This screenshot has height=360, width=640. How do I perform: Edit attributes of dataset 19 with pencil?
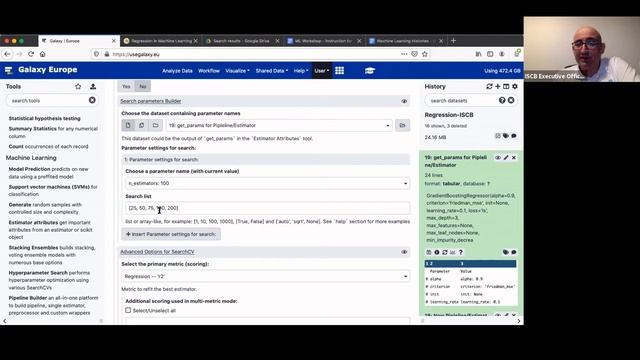506,158
